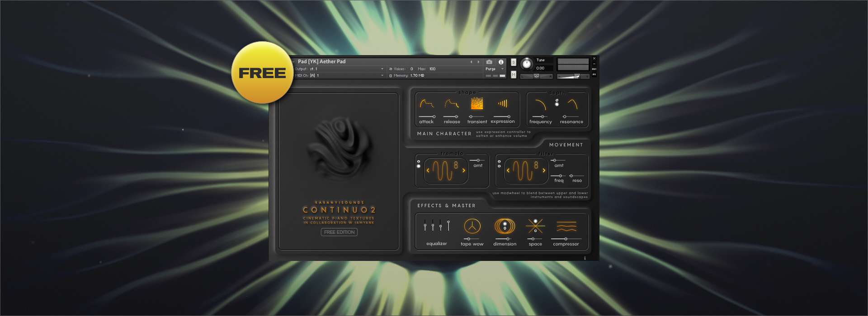The image size is (868, 316).
Task: Click the Tune value 0.00 field
Action: point(544,68)
